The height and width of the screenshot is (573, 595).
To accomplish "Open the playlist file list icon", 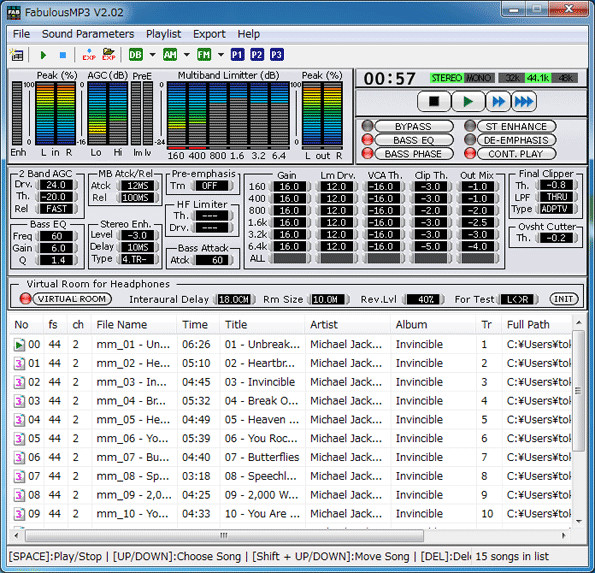I will [x=17, y=55].
